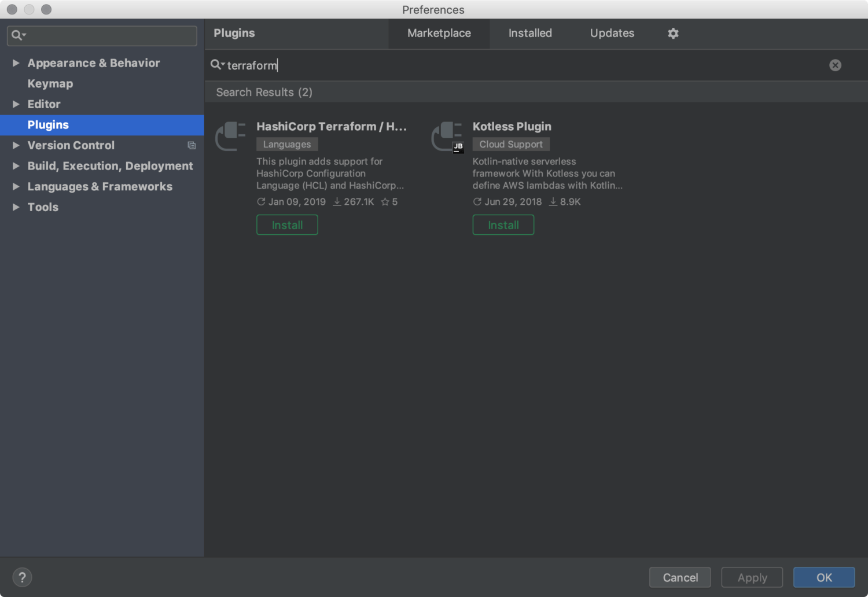Switch to the Installed tab
868x597 pixels.
530,34
